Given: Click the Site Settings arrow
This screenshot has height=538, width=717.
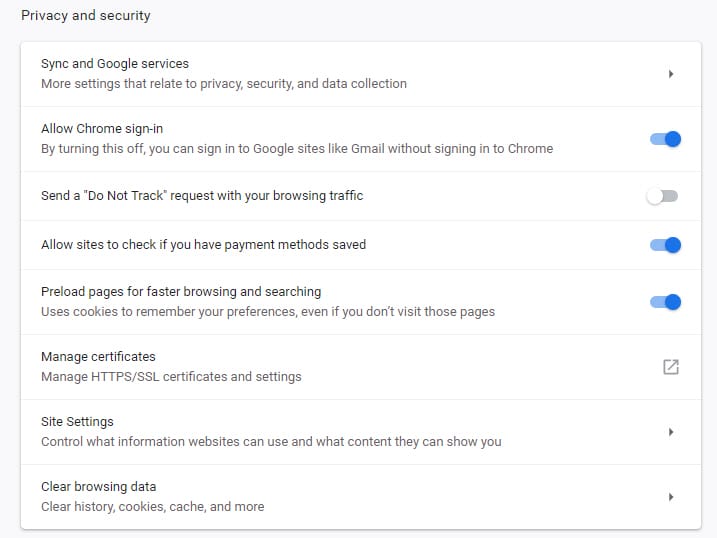Looking at the screenshot, I should 671,432.
